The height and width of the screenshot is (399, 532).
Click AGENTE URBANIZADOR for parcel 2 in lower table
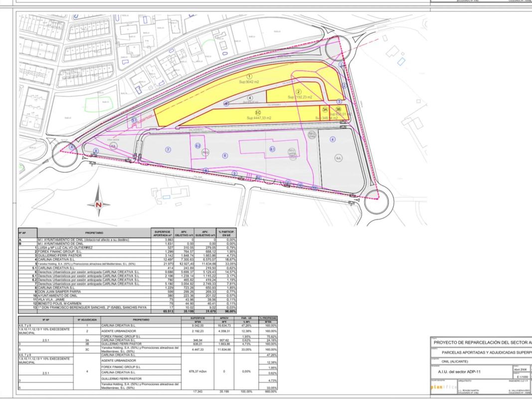pos(117,331)
